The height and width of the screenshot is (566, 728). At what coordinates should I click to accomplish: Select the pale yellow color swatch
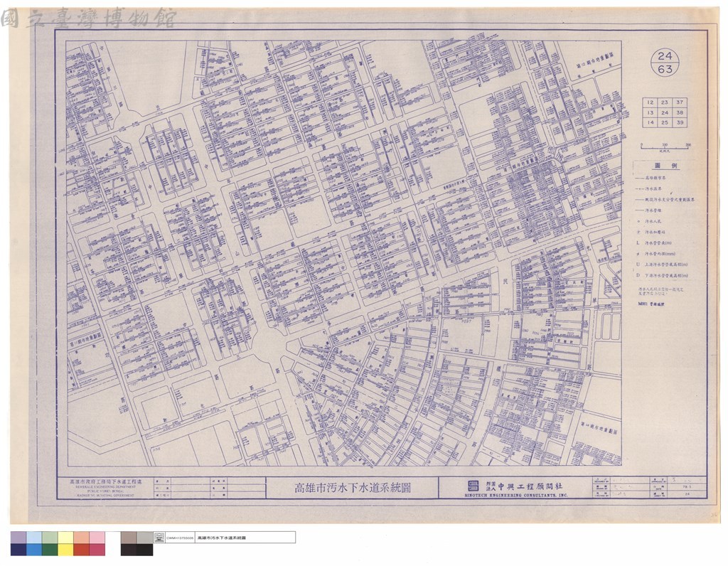(65, 538)
